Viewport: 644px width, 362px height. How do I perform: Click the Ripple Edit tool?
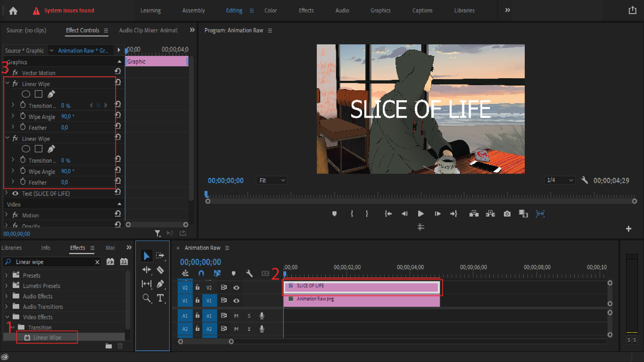click(146, 270)
